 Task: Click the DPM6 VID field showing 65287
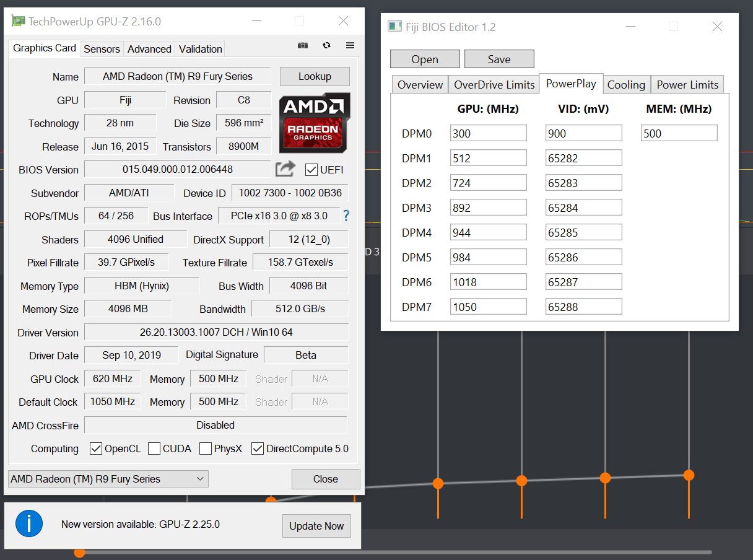click(x=584, y=282)
